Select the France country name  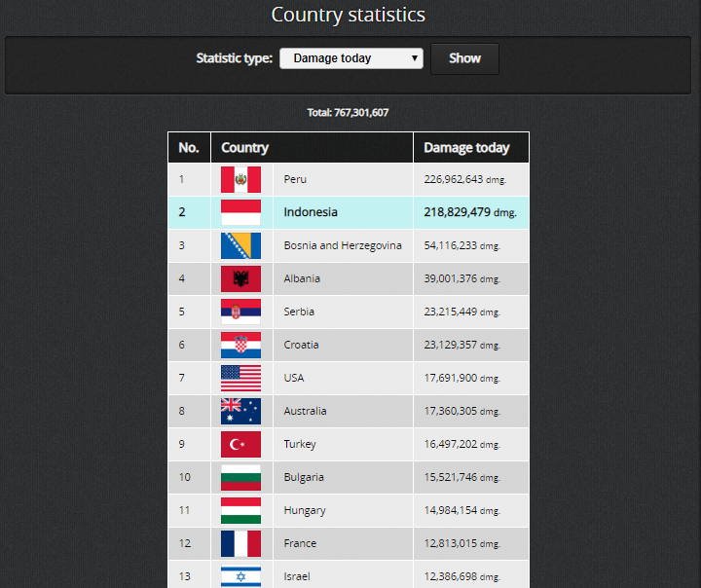[300, 543]
